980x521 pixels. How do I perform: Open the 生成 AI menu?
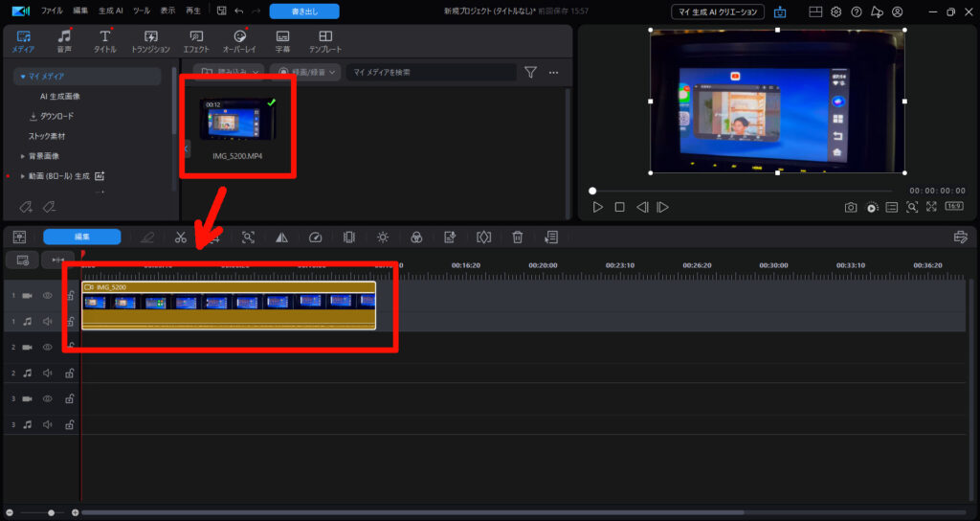point(112,11)
